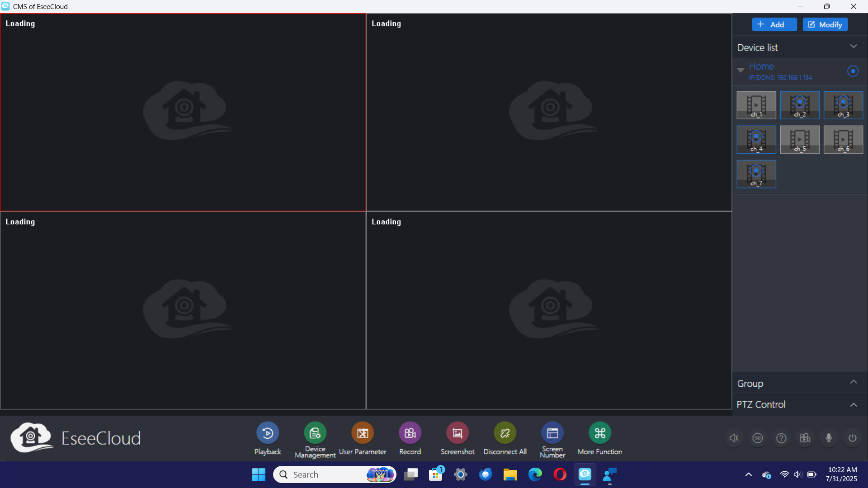Add a new device
This screenshot has width=868, height=488.
(774, 24)
